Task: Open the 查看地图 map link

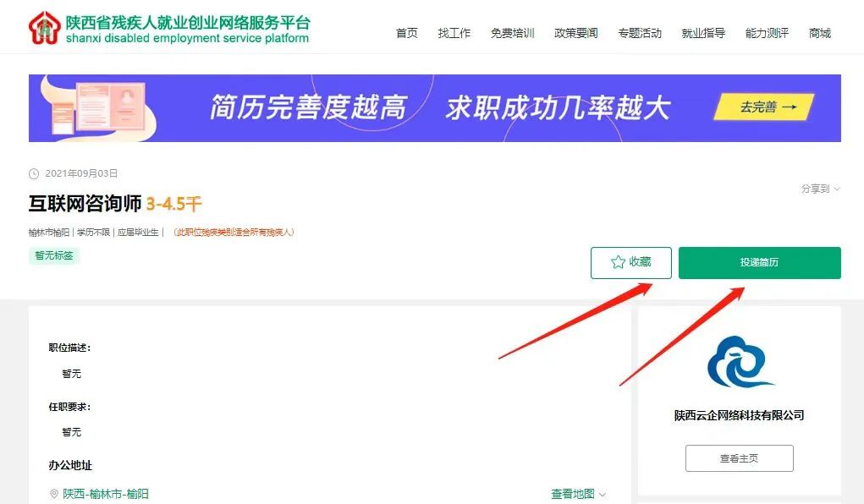Action: click(573, 493)
